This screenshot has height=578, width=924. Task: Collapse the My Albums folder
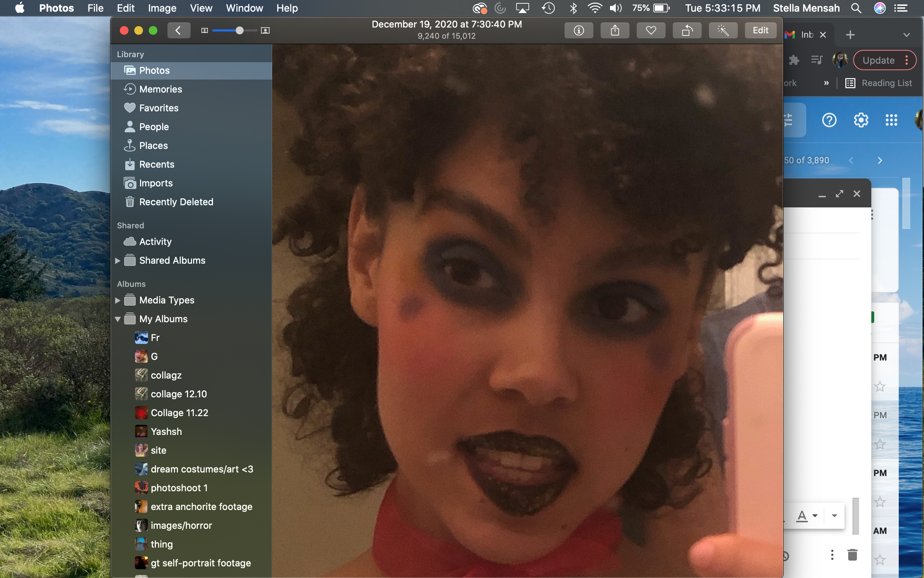[x=118, y=319]
